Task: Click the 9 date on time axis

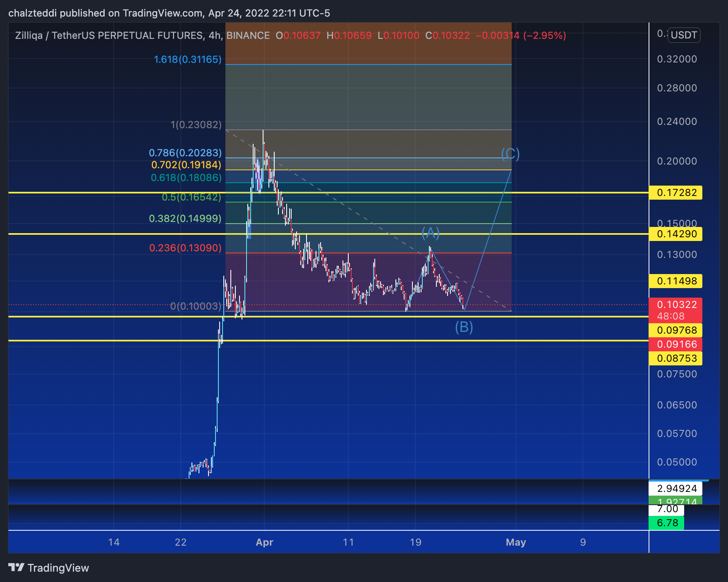Action: point(583,542)
